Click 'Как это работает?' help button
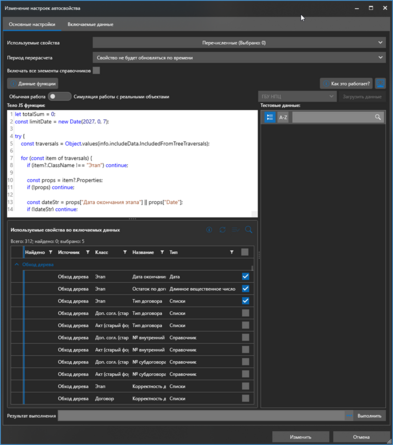The width and height of the screenshot is (393, 445). click(347, 83)
